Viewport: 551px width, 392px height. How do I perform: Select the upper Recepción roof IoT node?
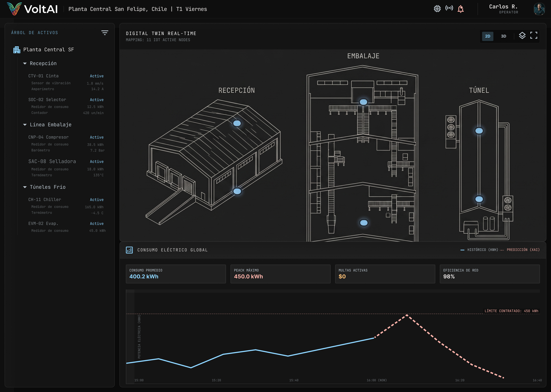click(x=237, y=123)
